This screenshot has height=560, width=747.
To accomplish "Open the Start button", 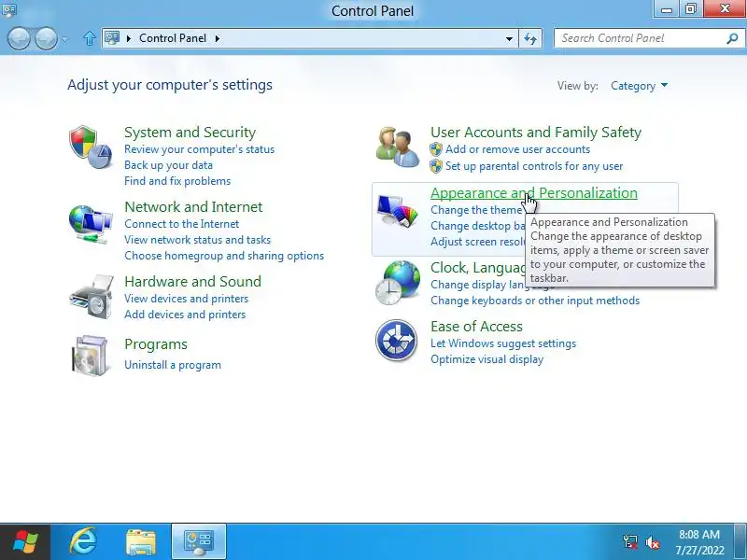I will [25, 542].
